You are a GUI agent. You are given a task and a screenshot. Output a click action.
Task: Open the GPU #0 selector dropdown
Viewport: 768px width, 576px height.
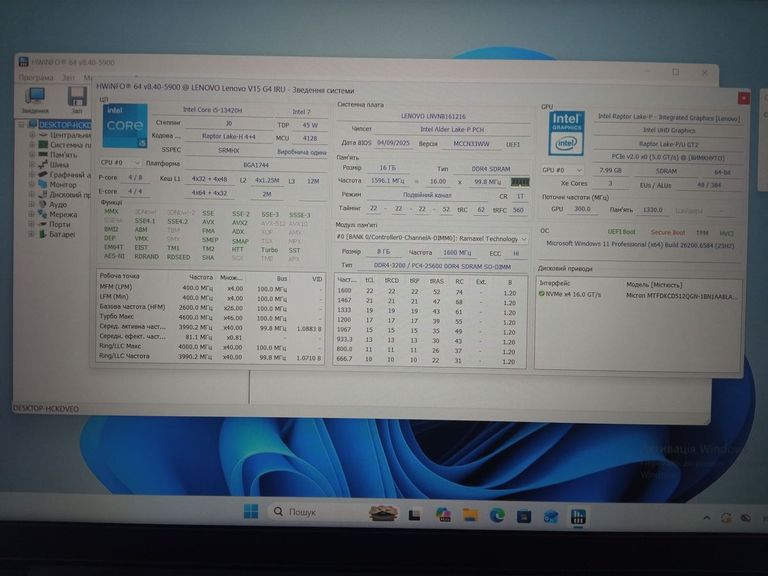562,170
